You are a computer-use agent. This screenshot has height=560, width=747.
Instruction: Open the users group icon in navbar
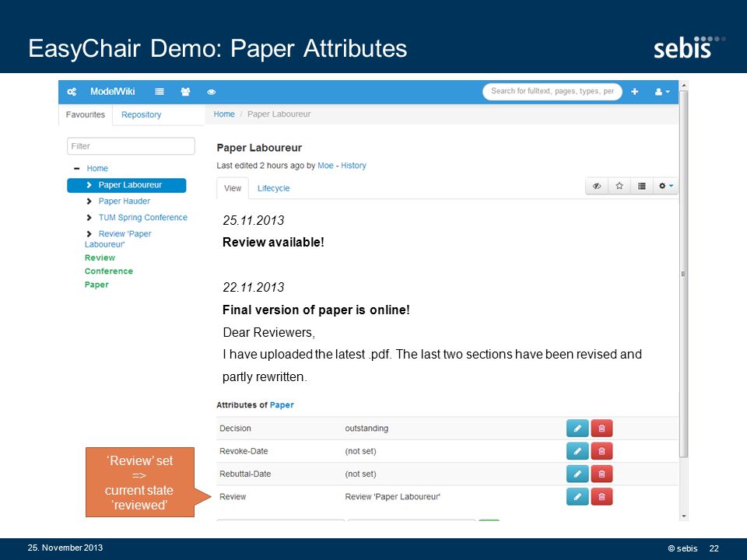pyautogui.click(x=185, y=92)
